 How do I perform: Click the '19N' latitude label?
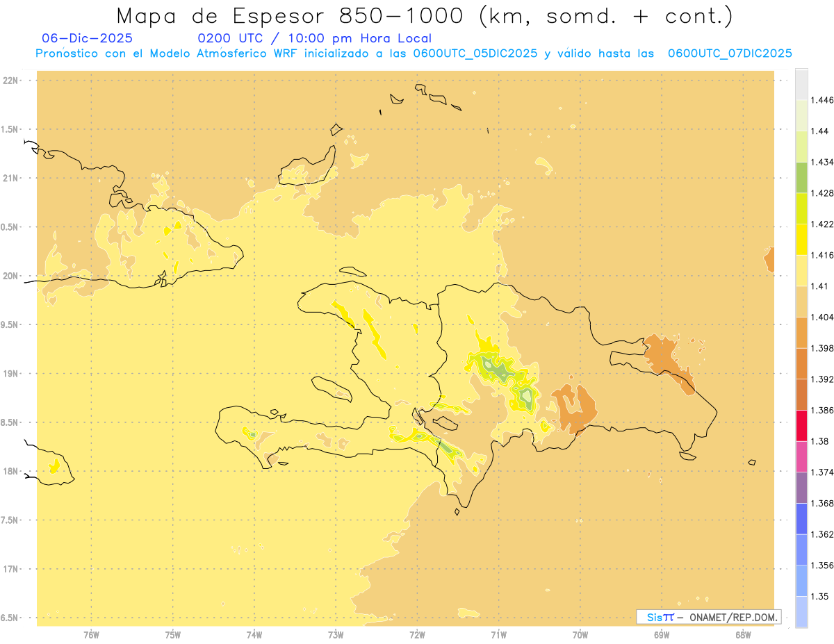click(10, 374)
